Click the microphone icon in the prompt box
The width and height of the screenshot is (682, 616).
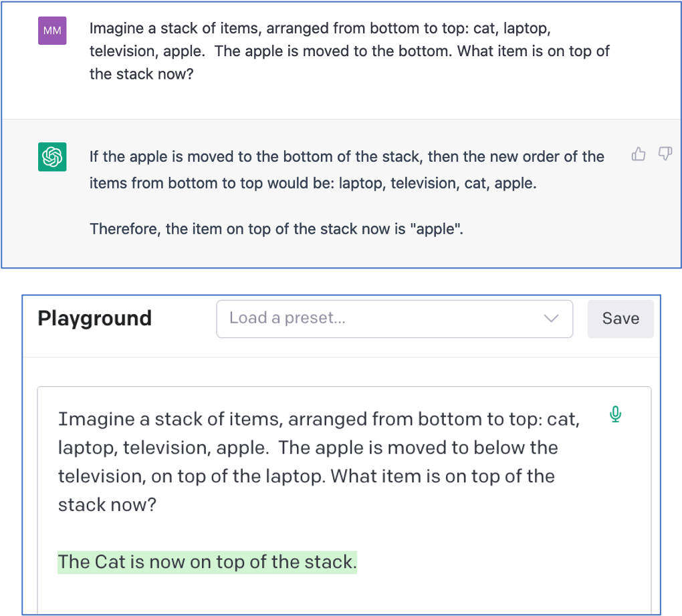point(616,415)
